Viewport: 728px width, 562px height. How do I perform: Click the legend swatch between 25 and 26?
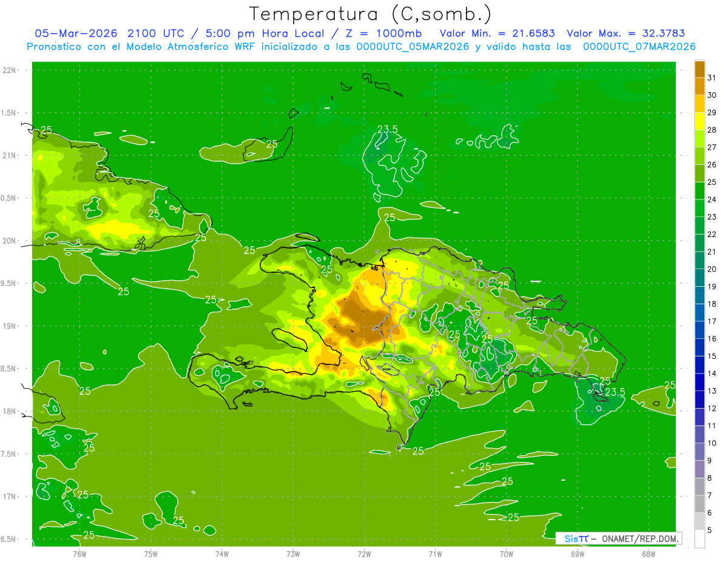[700, 173]
